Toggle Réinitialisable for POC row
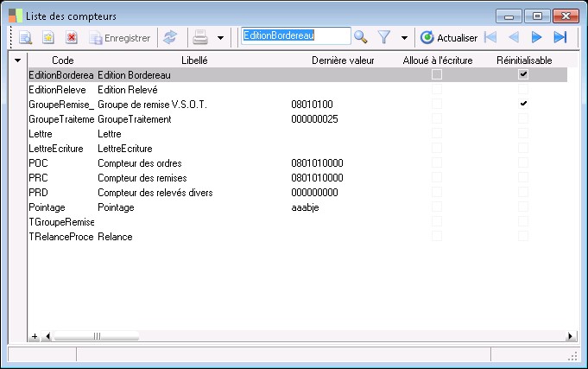 click(x=523, y=163)
